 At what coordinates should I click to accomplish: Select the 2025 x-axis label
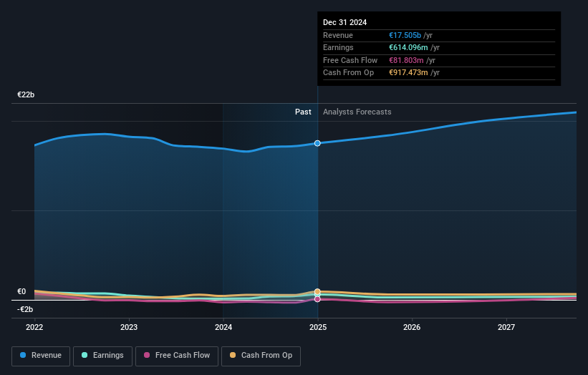coord(318,328)
